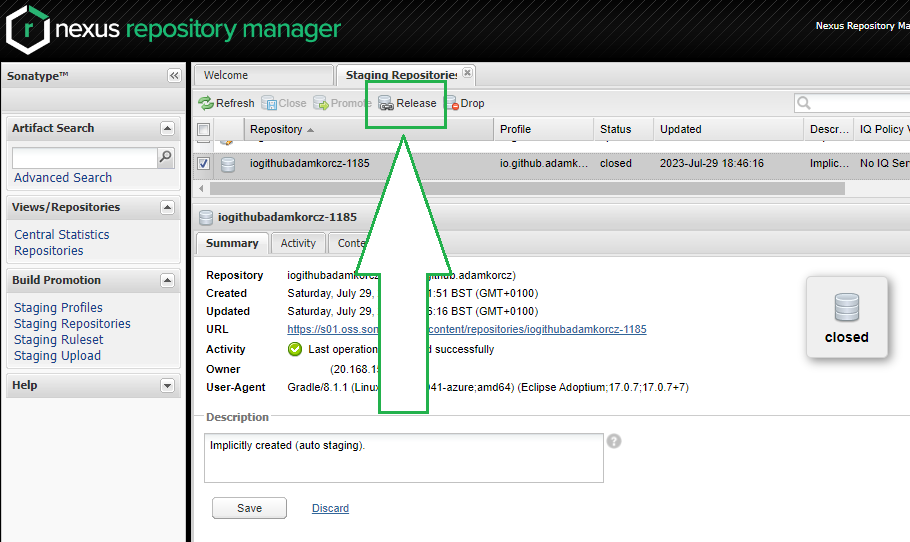This screenshot has width=910, height=542.
Task: Click the Close toolbar button
Action: pyautogui.click(x=284, y=103)
